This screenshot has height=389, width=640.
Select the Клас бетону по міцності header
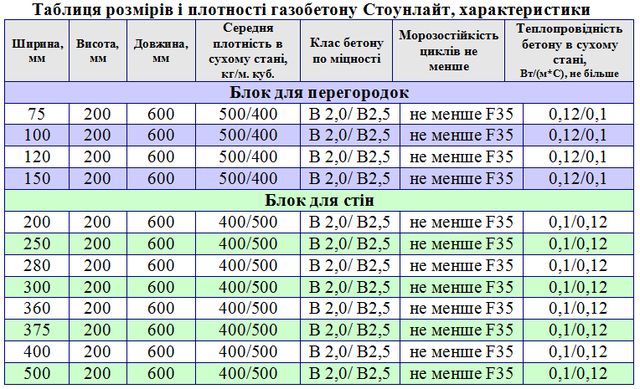(347, 50)
